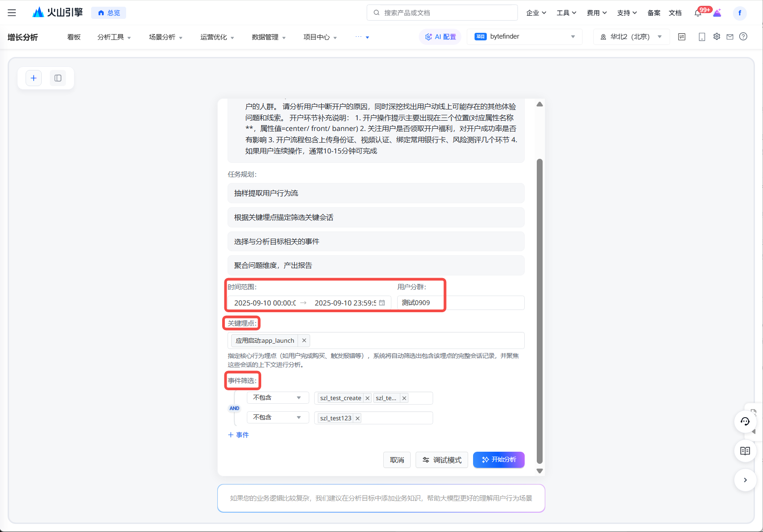Click the dialog vertical scrollbar thumb
Image resolution: width=763 pixels, height=532 pixels.
click(x=539, y=311)
